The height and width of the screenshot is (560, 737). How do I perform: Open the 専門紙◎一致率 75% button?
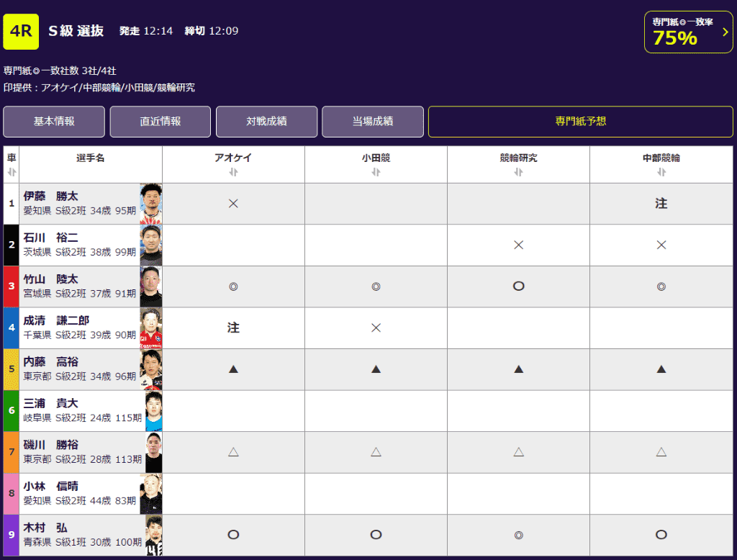[x=689, y=32]
